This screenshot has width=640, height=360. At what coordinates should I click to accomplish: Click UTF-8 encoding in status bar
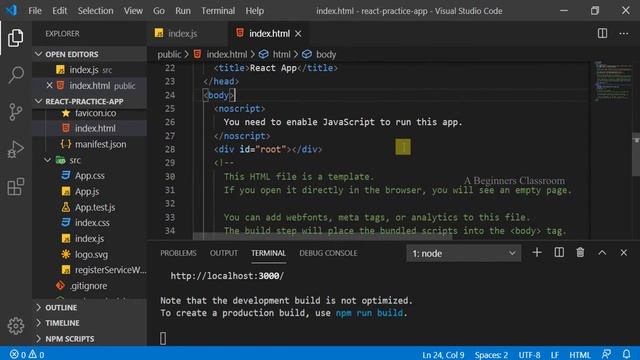point(529,355)
